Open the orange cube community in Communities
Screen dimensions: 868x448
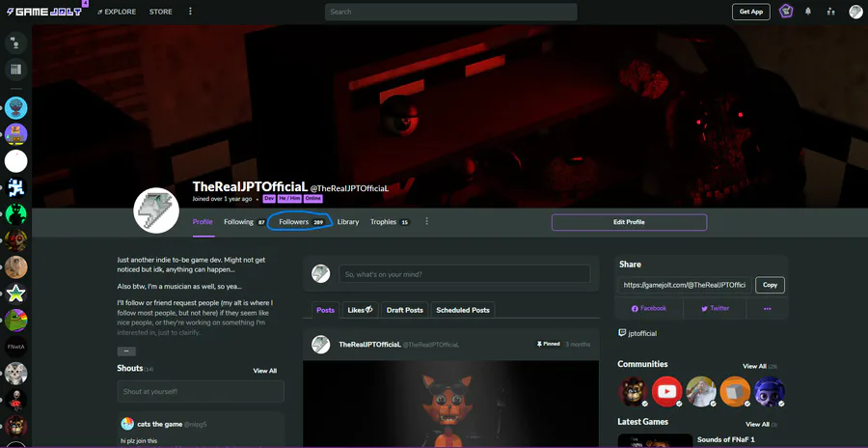click(x=735, y=391)
